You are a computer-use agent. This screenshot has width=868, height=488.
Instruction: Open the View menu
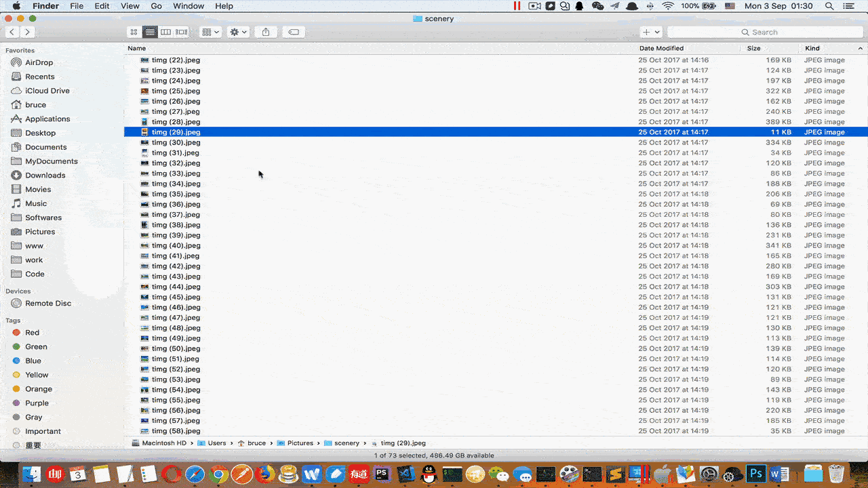(x=130, y=6)
